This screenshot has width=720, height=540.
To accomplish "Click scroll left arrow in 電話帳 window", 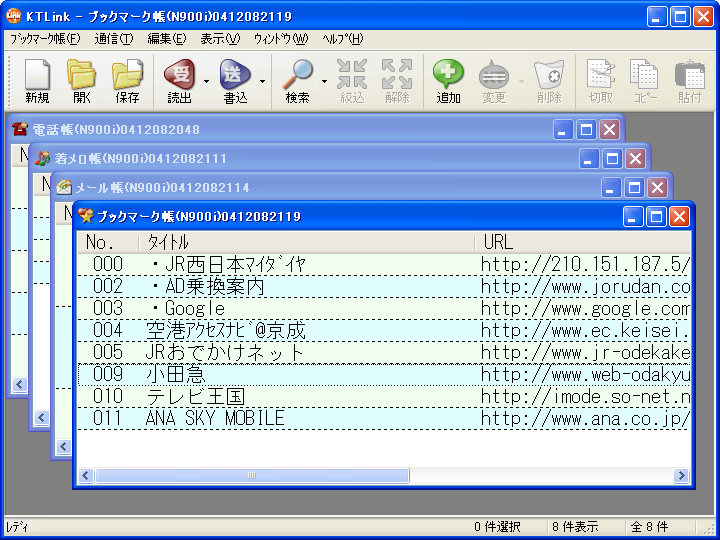I will coord(20,384).
